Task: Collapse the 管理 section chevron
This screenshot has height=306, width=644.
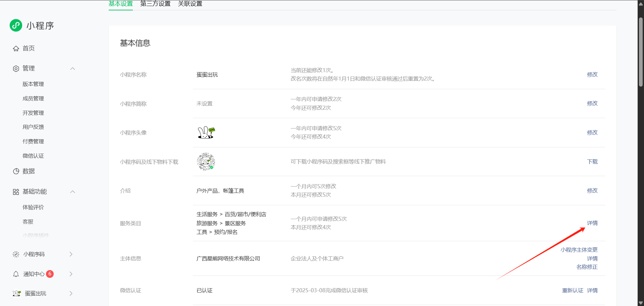Action: point(72,69)
